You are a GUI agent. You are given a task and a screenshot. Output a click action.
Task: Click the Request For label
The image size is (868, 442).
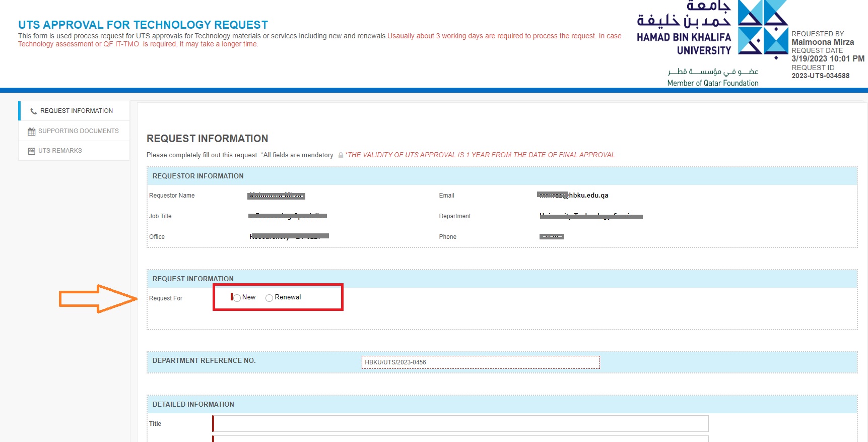click(166, 298)
